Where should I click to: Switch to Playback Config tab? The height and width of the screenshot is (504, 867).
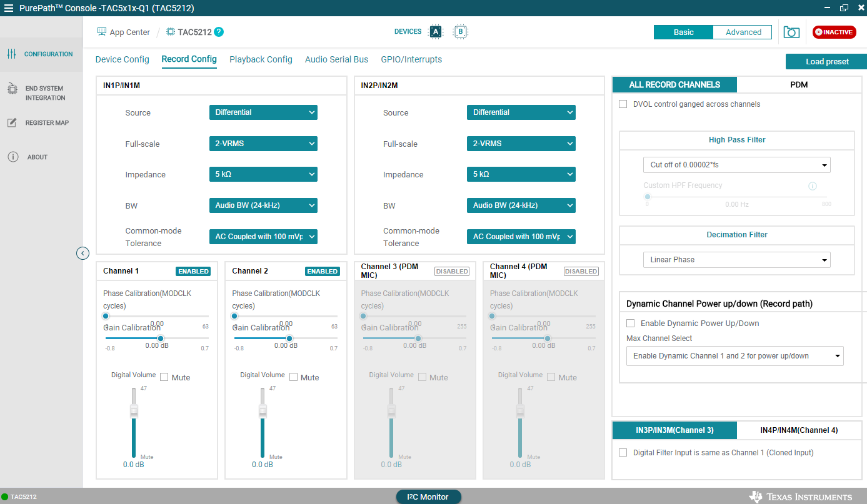click(x=261, y=59)
